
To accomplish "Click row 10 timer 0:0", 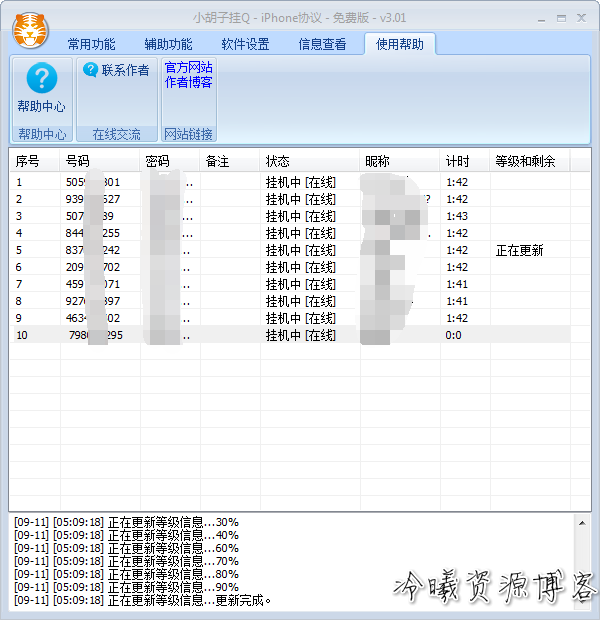I will point(453,335).
